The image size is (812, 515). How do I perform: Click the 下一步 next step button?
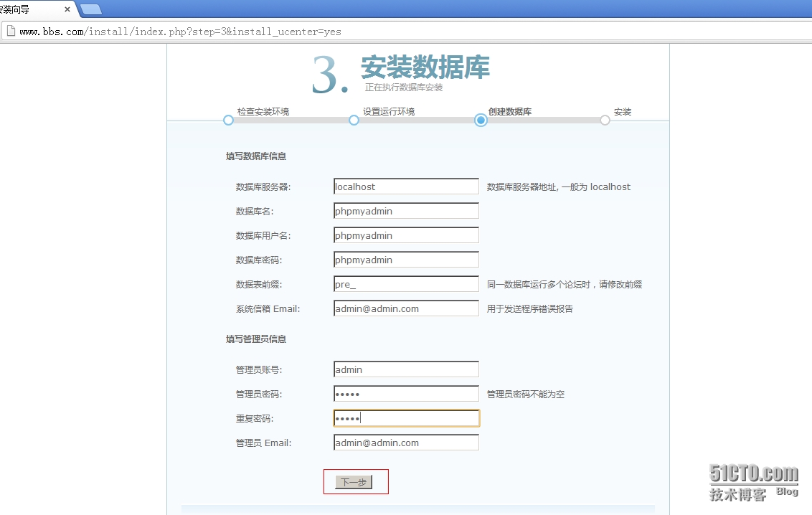tap(354, 482)
